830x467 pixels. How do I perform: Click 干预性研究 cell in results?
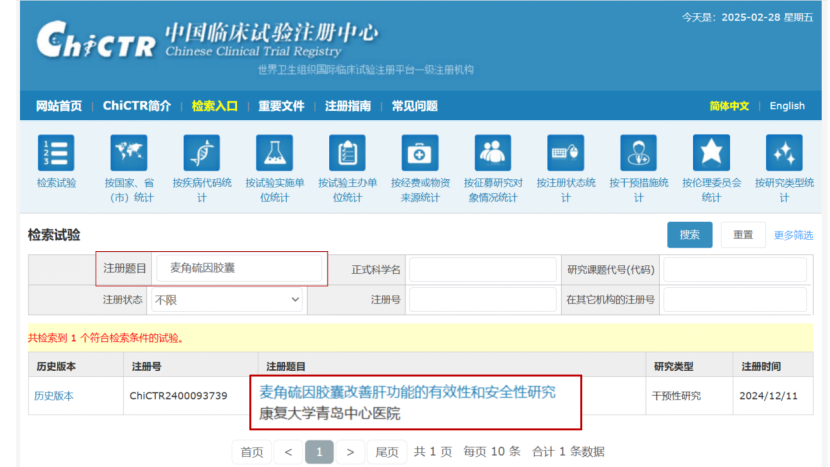pyautogui.click(x=676, y=396)
